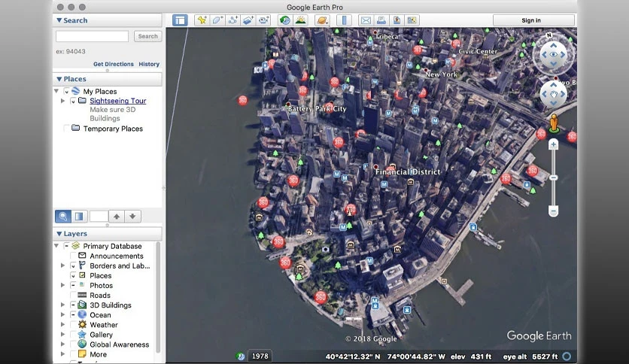The height and width of the screenshot is (364, 629).
Task: Click in the search input field
Action: (x=92, y=36)
